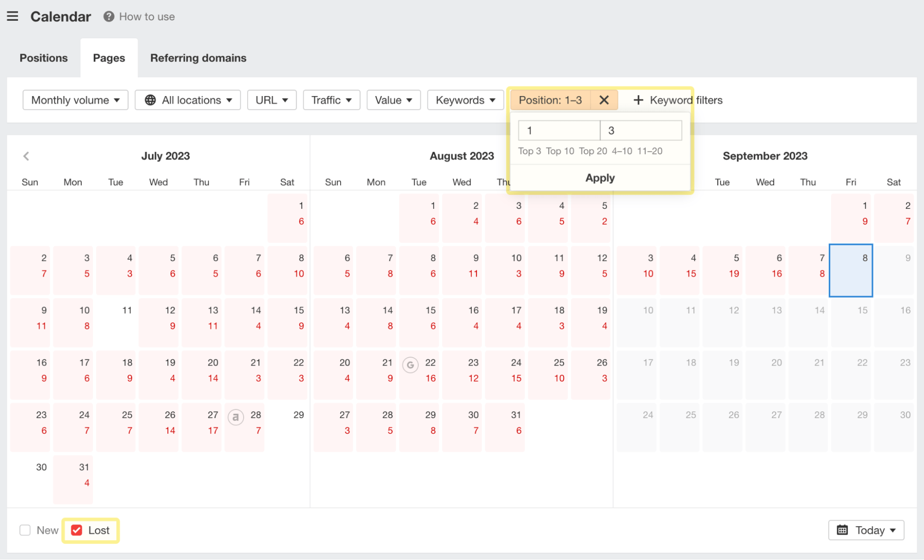Viewport: 924px width, 560px height.
Task: Click the Apply button
Action: pos(600,178)
